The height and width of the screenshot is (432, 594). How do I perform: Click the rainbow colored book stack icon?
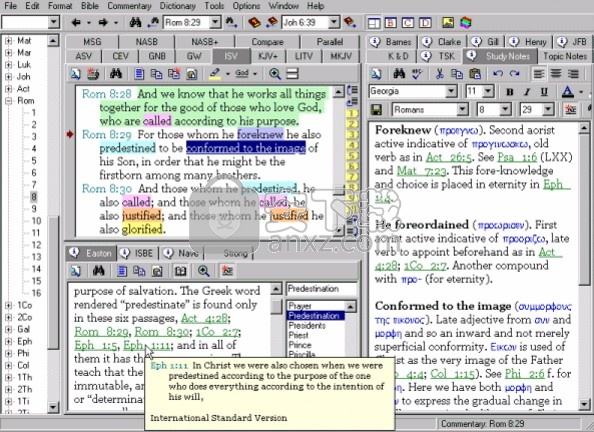coord(466,23)
